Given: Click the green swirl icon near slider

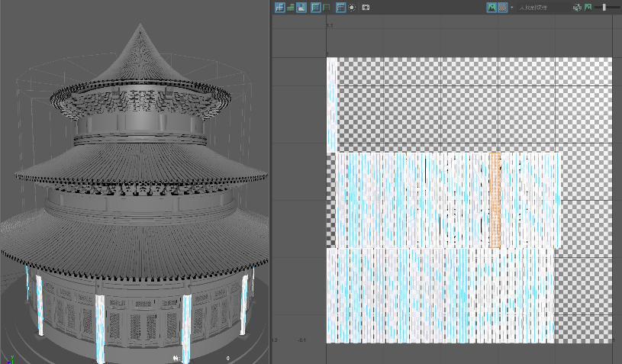Looking at the screenshot, I should click(577, 7).
